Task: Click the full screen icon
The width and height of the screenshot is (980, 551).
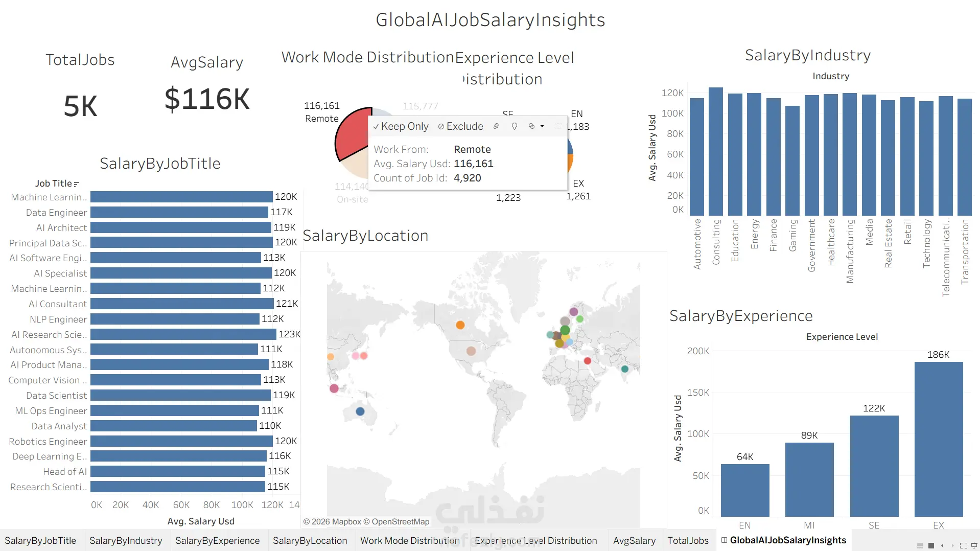Action: pos(963,545)
